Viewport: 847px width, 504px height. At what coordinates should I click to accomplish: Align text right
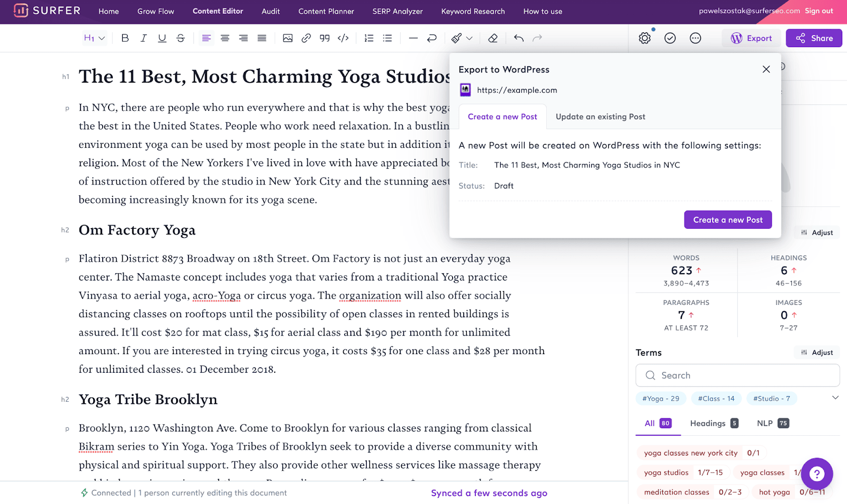(x=244, y=38)
